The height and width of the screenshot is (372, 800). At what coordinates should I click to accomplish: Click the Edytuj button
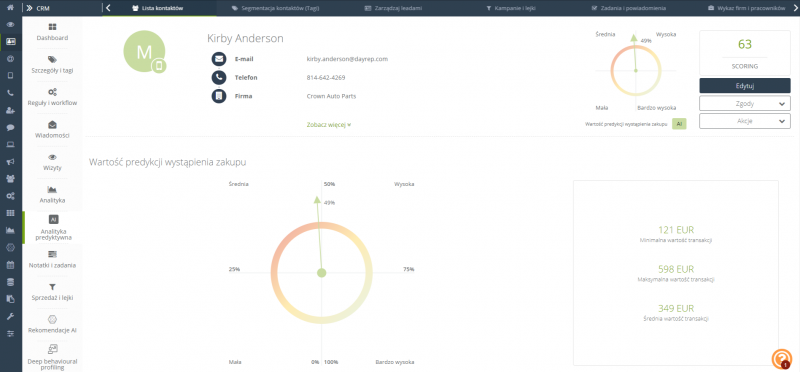tap(744, 86)
